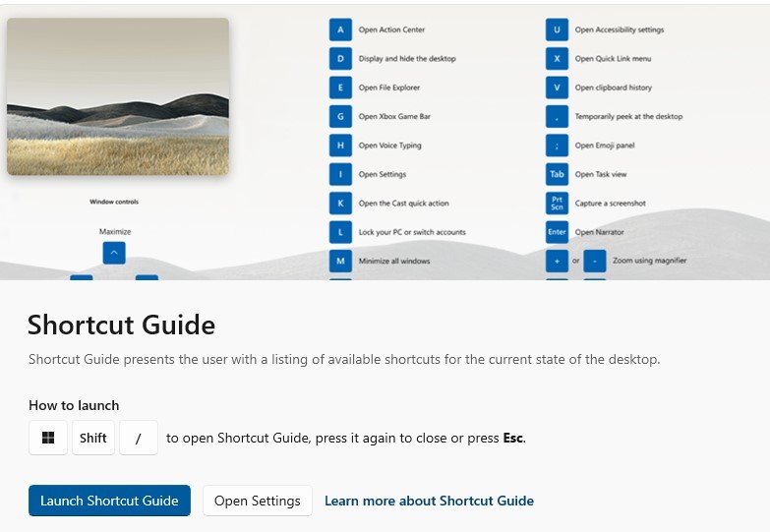Click the semicolon key Emoji panel icon
The height and width of the screenshot is (532, 770).
[x=557, y=146]
